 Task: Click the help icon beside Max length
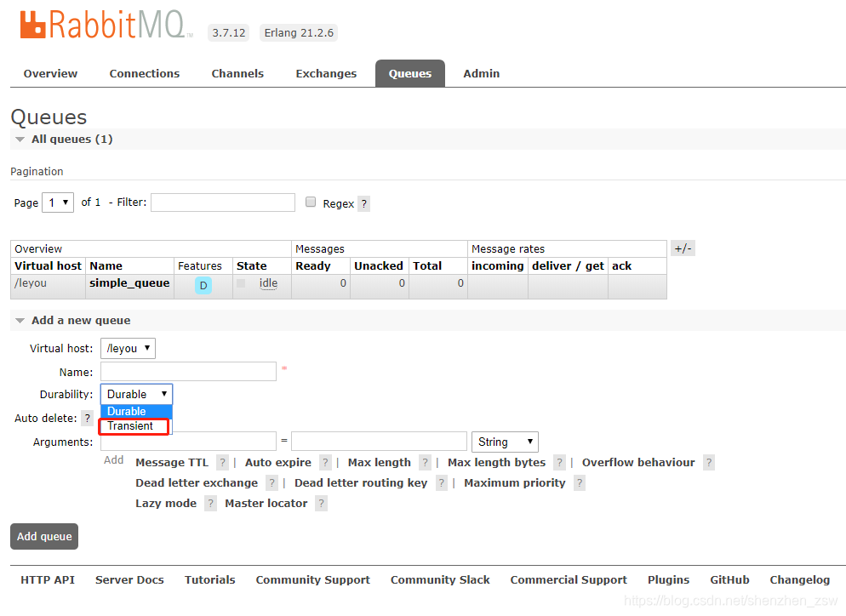tap(426, 462)
